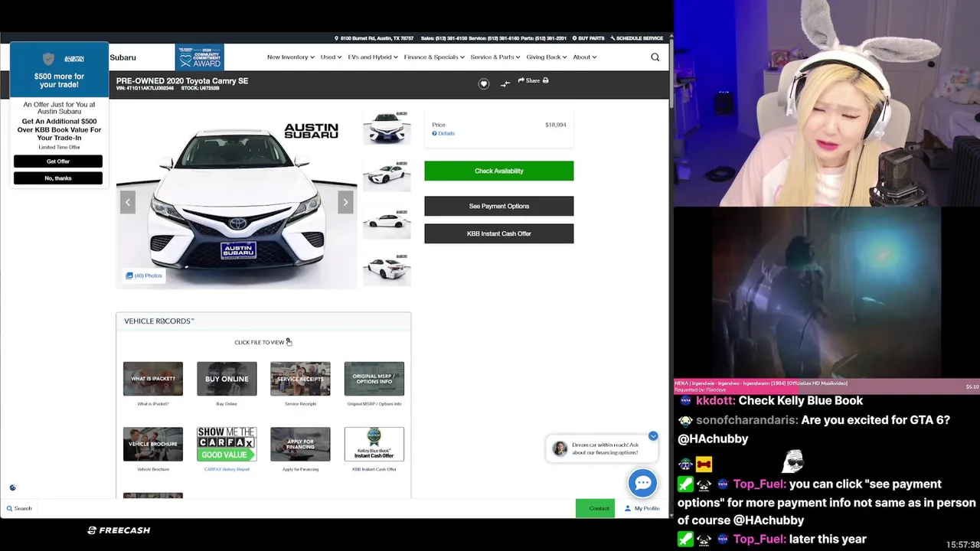The width and height of the screenshot is (980, 551).
Task: Click the FREECASH logo
Action: point(119,530)
